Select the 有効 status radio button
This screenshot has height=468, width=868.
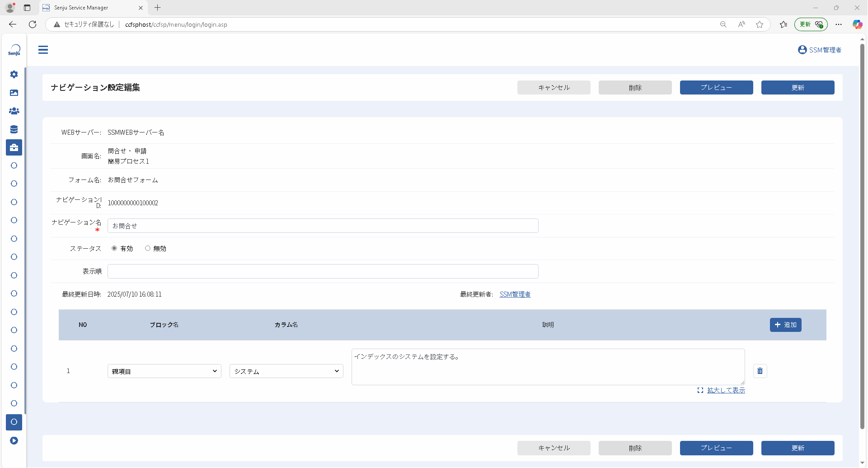(x=114, y=248)
